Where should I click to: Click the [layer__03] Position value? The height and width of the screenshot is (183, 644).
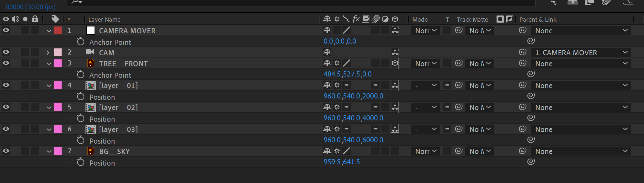click(x=353, y=140)
